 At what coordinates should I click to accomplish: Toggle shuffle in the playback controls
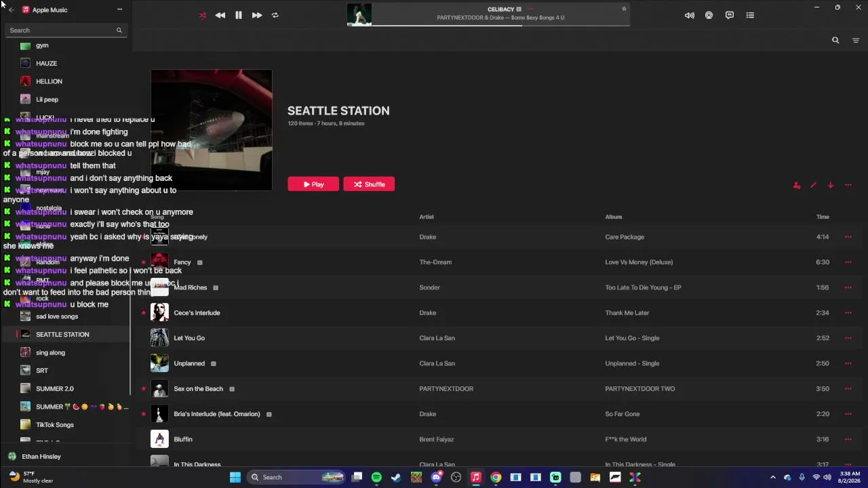coord(202,15)
